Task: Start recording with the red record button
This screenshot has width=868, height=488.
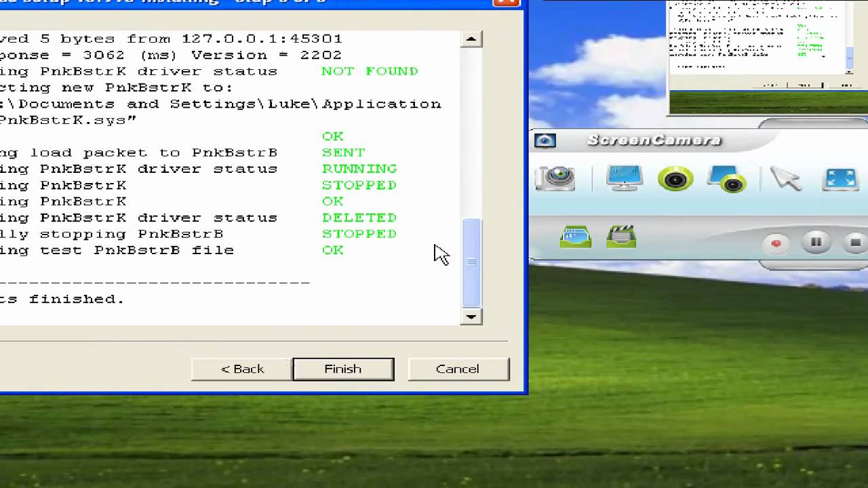Action: [776, 243]
